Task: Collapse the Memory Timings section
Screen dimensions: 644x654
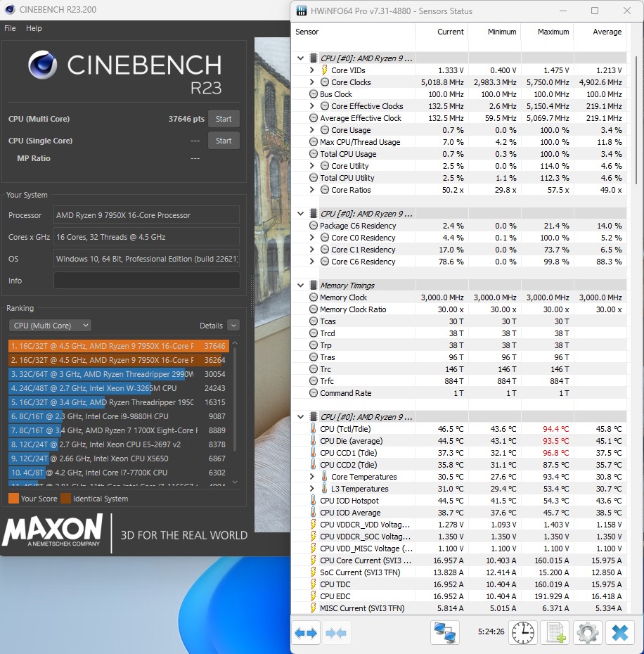Action: point(301,286)
